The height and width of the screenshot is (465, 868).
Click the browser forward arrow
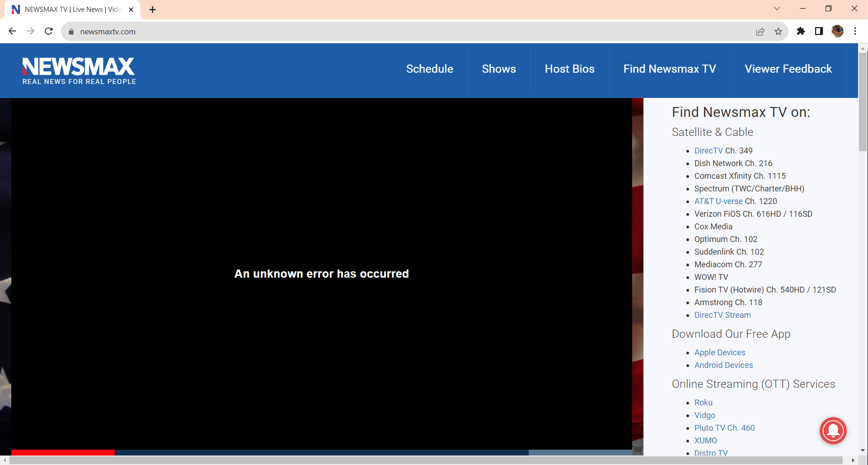click(x=30, y=31)
